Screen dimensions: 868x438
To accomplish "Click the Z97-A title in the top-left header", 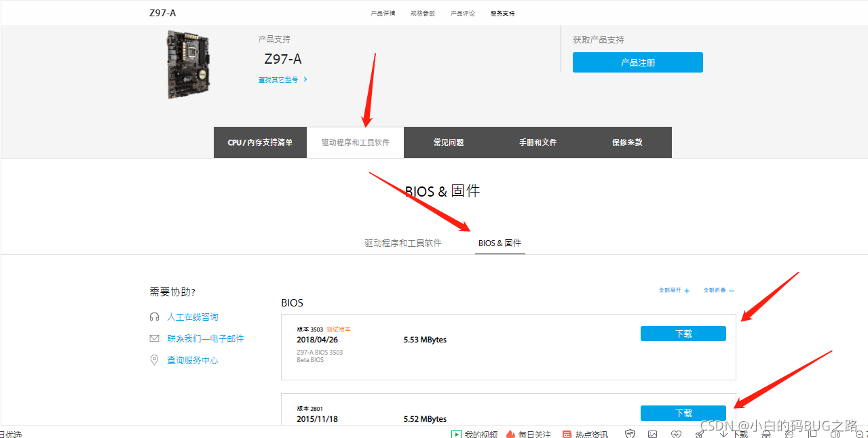I will 163,13.
